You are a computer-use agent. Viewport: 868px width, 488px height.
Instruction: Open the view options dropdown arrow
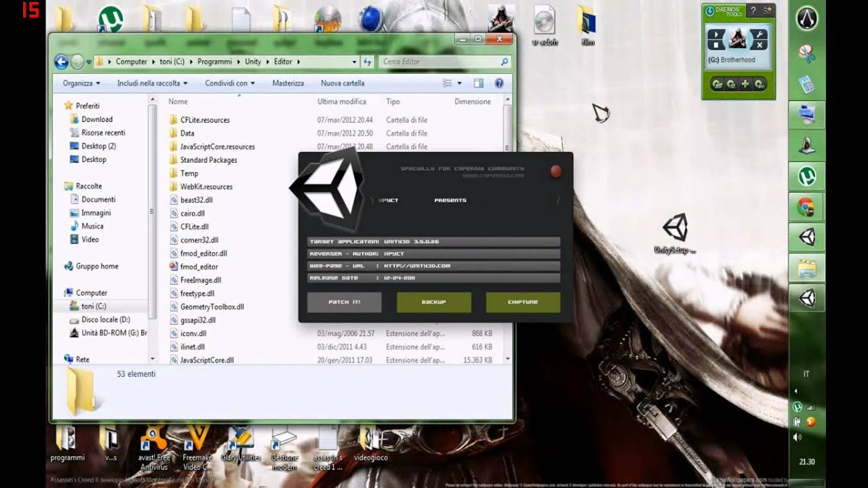pyautogui.click(x=459, y=83)
